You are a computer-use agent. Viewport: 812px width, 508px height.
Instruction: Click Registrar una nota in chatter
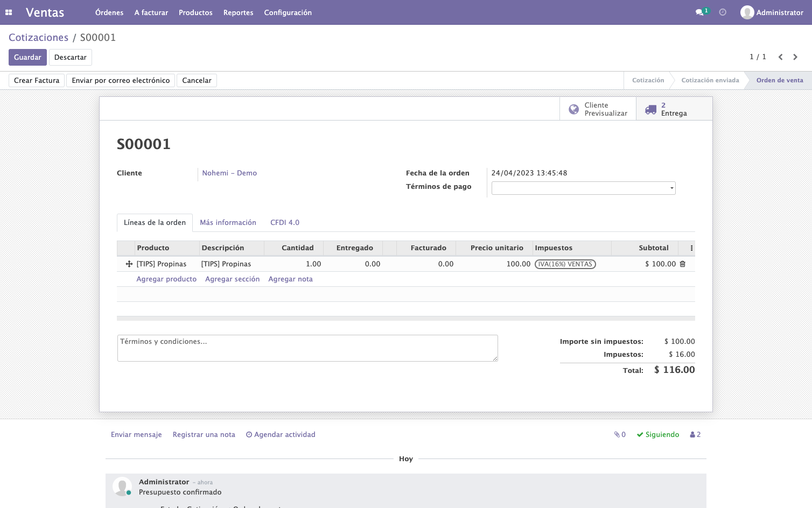tap(204, 435)
